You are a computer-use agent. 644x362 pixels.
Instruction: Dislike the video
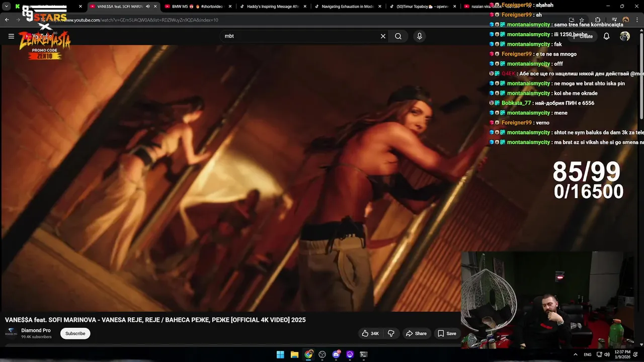click(x=391, y=333)
